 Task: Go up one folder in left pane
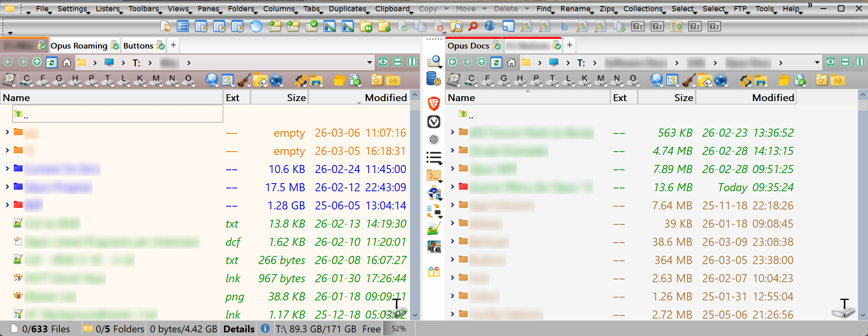click(x=37, y=62)
